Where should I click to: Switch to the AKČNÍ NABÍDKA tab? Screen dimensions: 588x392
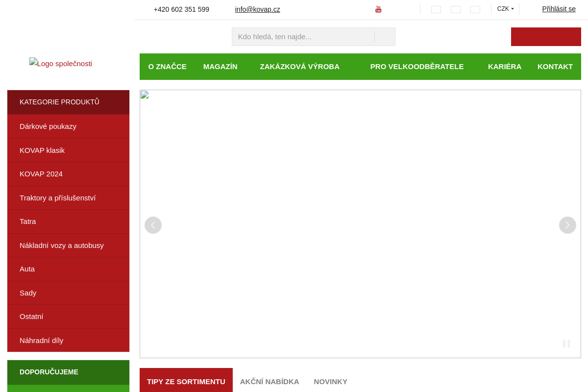coord(269,381)
